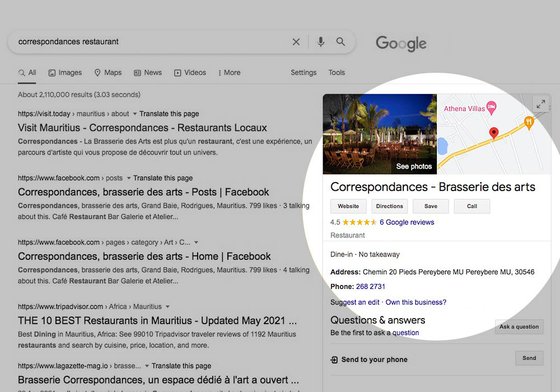Open the Posts | Facebook result
This screenshot has height=392, width=560.
(x=143, y=192)
